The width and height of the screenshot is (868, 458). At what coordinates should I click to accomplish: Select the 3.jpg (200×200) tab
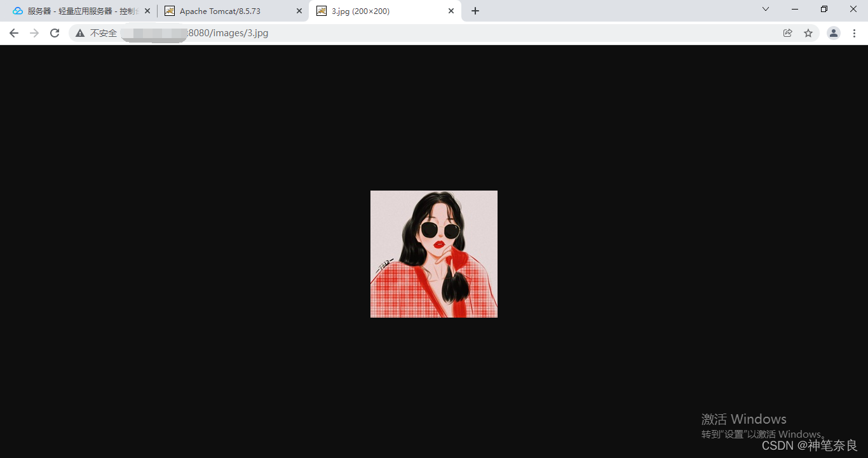click(x=386, y=11)
